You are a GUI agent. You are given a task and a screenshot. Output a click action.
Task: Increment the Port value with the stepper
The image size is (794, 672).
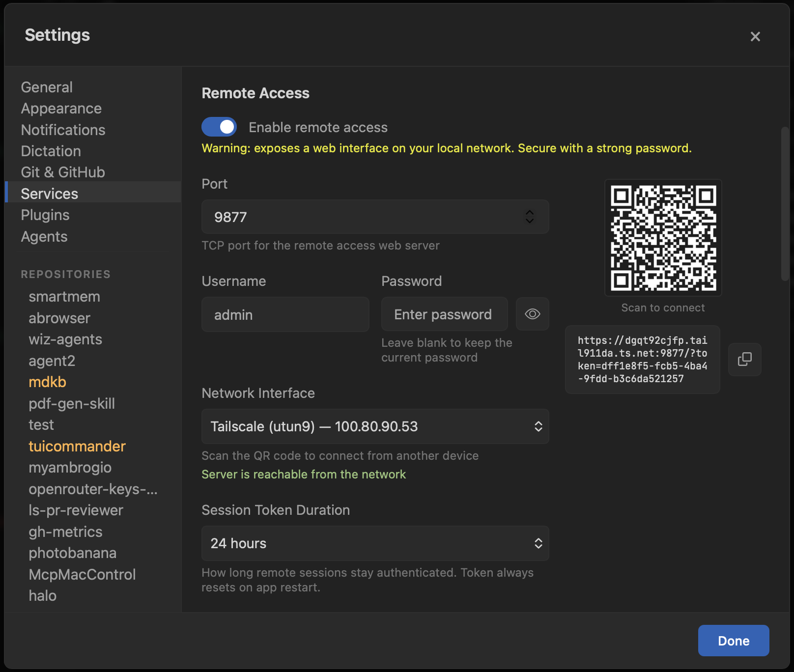pos(530,213)
